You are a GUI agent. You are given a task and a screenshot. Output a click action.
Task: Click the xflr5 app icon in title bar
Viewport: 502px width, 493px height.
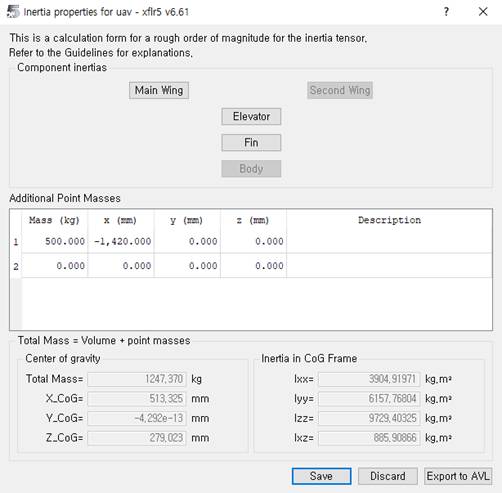tap(13, 12)
